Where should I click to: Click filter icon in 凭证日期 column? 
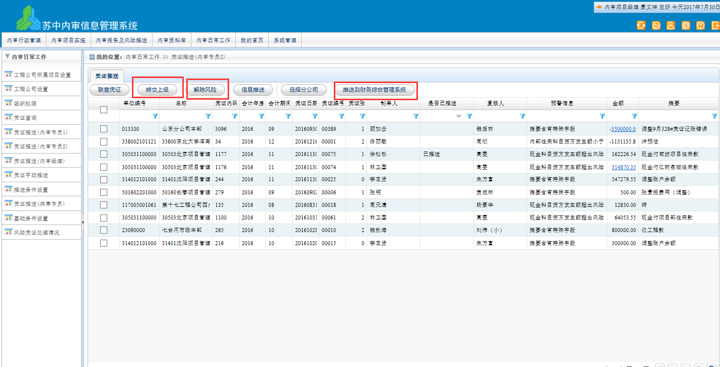point(315,117)
